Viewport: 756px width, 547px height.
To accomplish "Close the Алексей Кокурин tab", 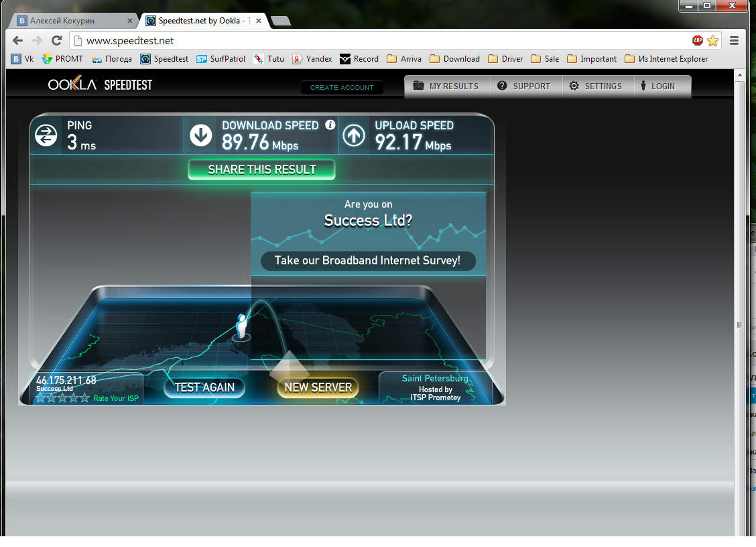I will (130, 21).
